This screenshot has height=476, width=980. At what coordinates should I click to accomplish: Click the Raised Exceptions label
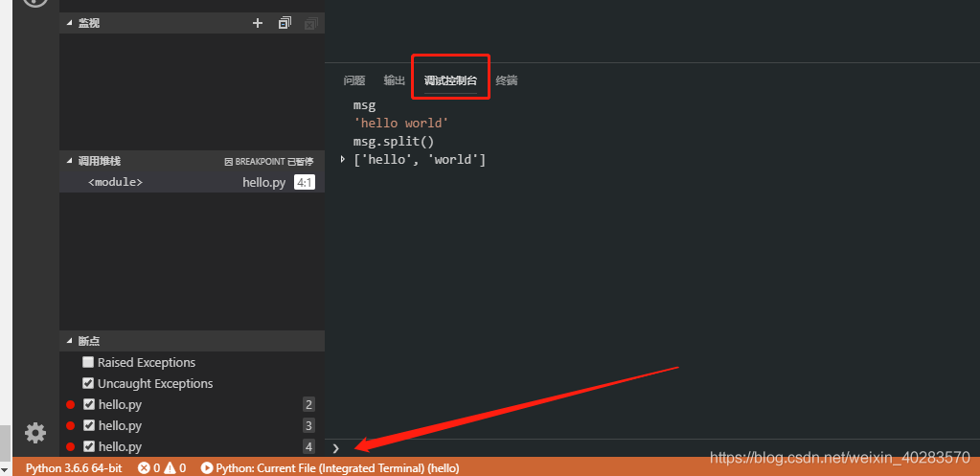point(147,362)
